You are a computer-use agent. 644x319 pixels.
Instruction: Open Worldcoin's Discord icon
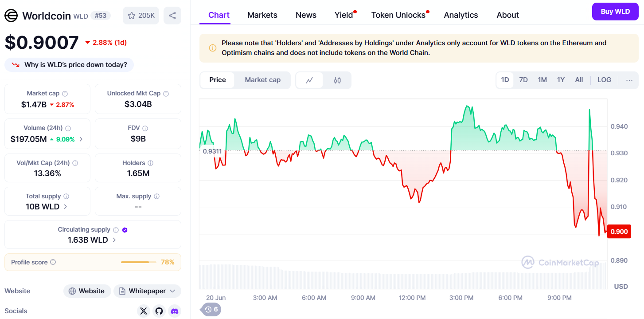[x=174, y=311]
